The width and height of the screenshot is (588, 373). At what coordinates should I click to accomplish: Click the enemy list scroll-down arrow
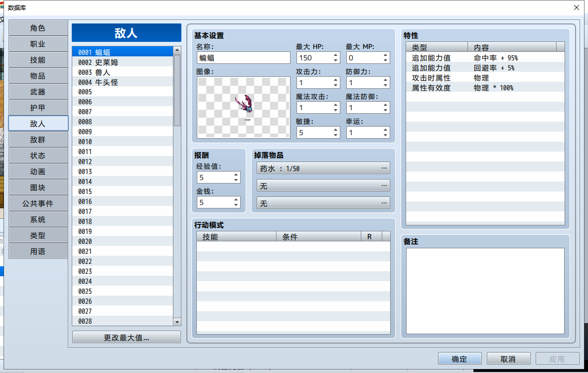(x=177, y=322)
